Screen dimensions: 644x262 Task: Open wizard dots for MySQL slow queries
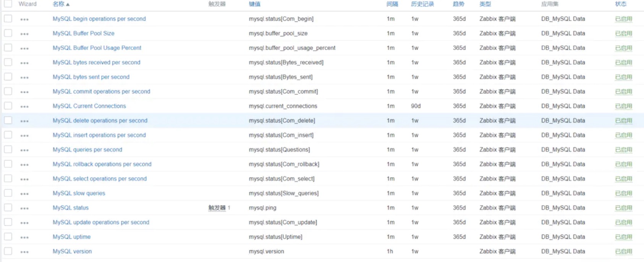(x=24, y=194)
